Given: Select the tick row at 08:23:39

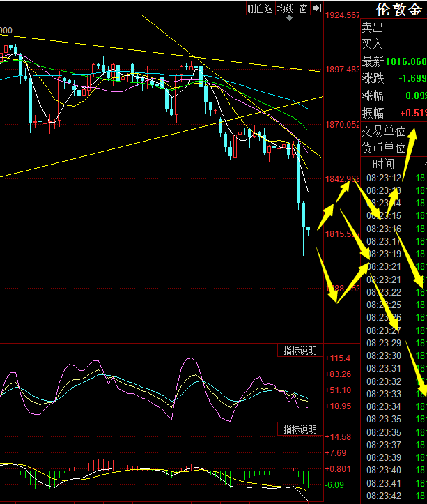Looking at the screenshot, I should click(396, 457).
